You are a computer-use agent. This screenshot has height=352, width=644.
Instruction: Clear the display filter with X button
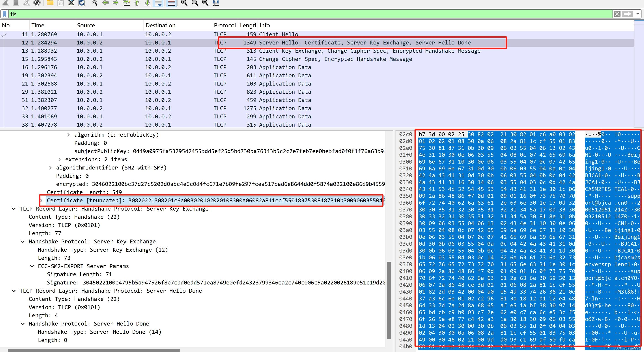pyautogui.click(x=617, y=14)
